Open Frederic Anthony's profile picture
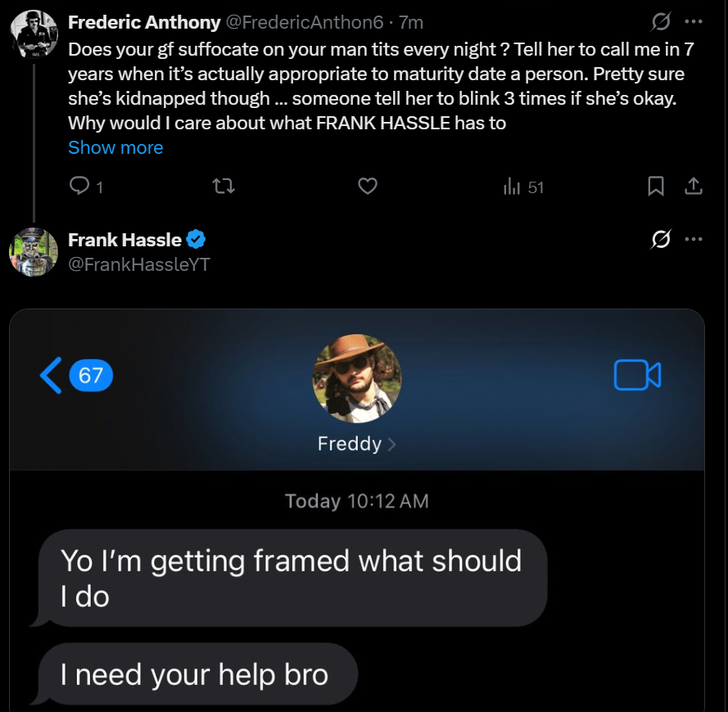728x712 pixels. pos(34,34)
